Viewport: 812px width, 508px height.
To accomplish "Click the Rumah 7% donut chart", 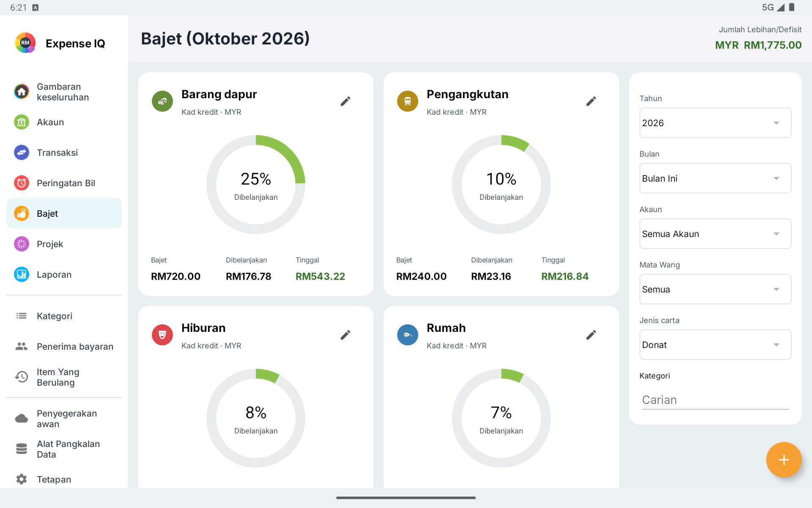I will 501,418.
